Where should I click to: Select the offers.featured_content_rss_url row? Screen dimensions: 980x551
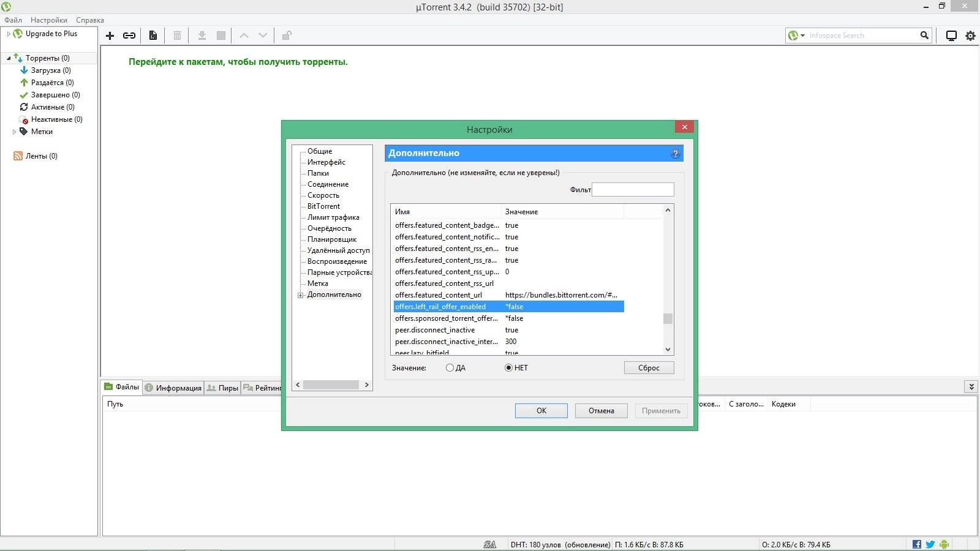pos(508,283)
